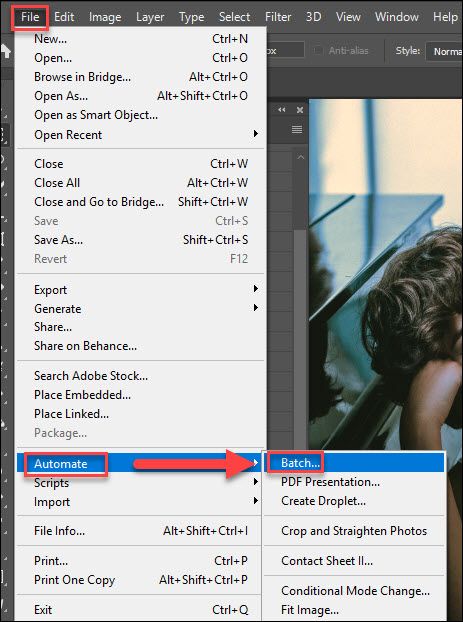This screenshot has height=622, width=463.
Task: Open the Layer menu
Action: pyautogui.click(x=150, y=17)
